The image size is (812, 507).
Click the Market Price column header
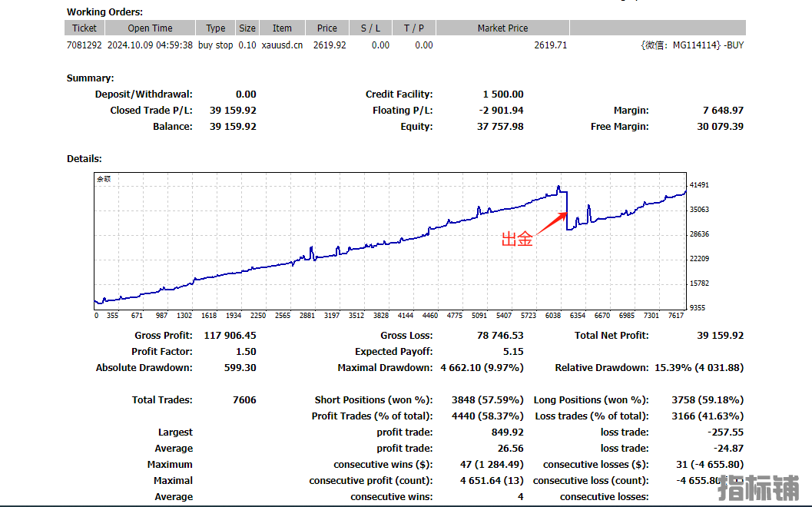click(x=502, y=28)
